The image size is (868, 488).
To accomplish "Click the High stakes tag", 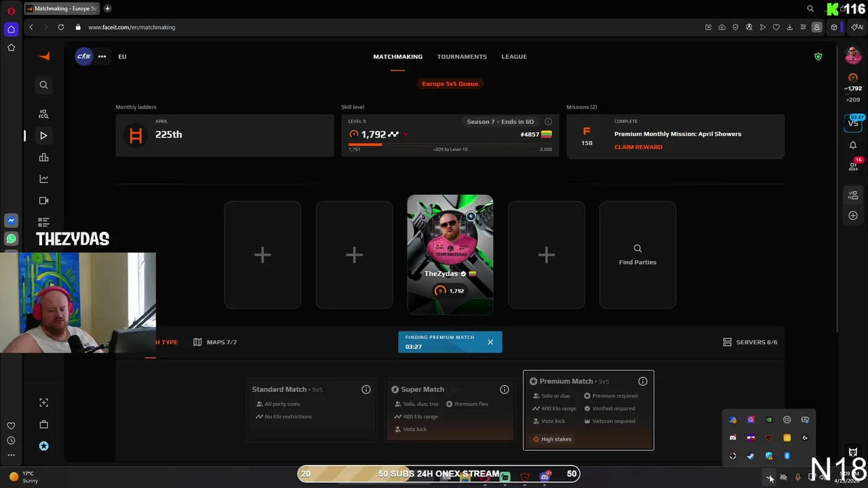I will [552, 439].
